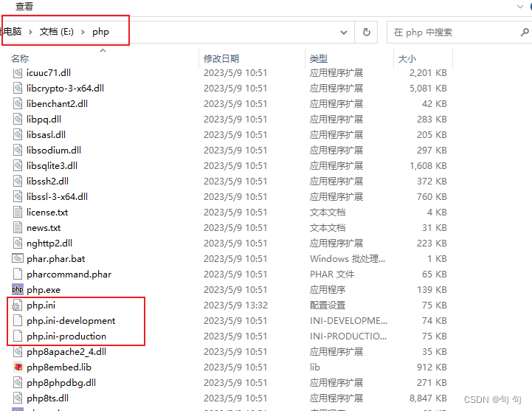Image resolution: width=532 pixels, height=411 pixels.
Task: Select the file name php8embed.lib
Action: [59, 367]
